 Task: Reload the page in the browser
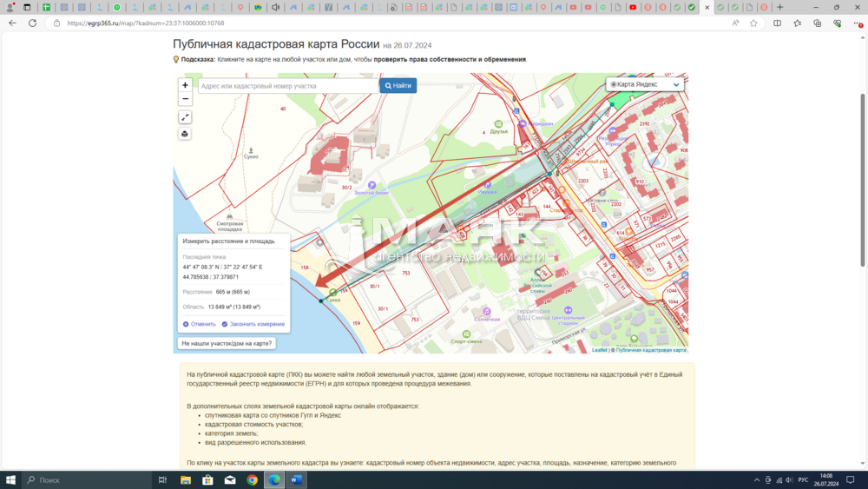click(x=32, y=23)
